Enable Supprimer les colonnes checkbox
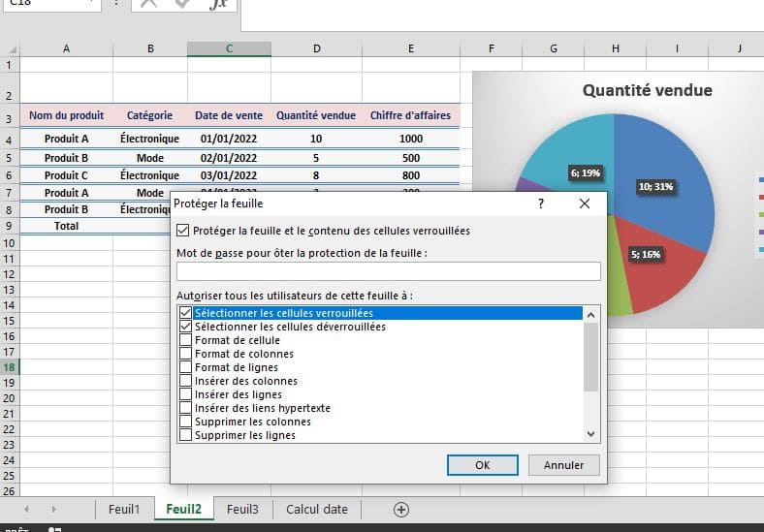 tap(185, 421)
